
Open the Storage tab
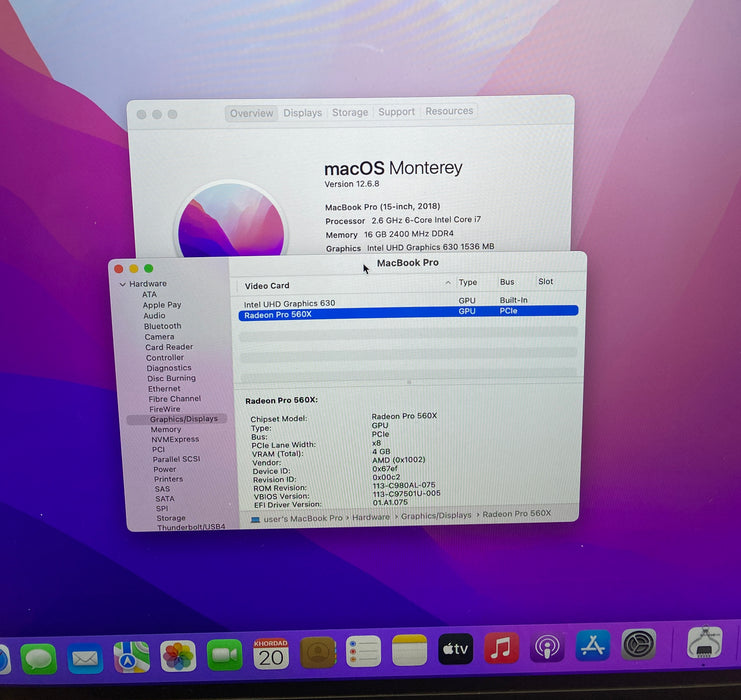[350, 112]
